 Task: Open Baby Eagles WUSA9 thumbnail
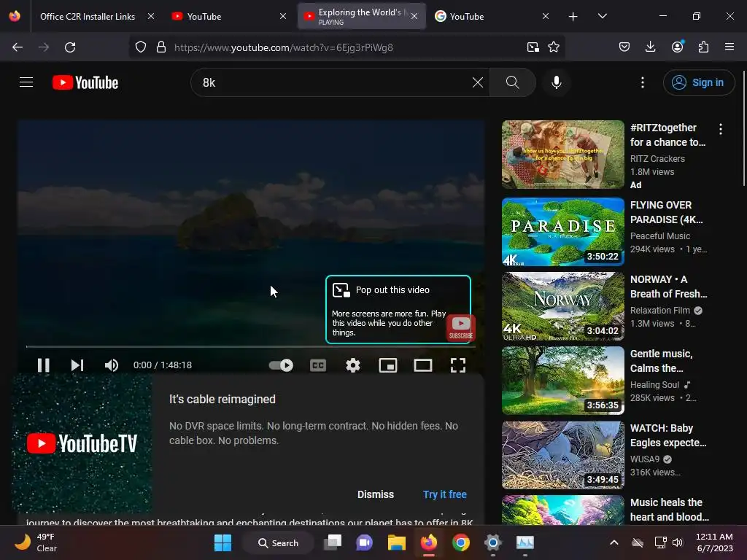point(562,455)
